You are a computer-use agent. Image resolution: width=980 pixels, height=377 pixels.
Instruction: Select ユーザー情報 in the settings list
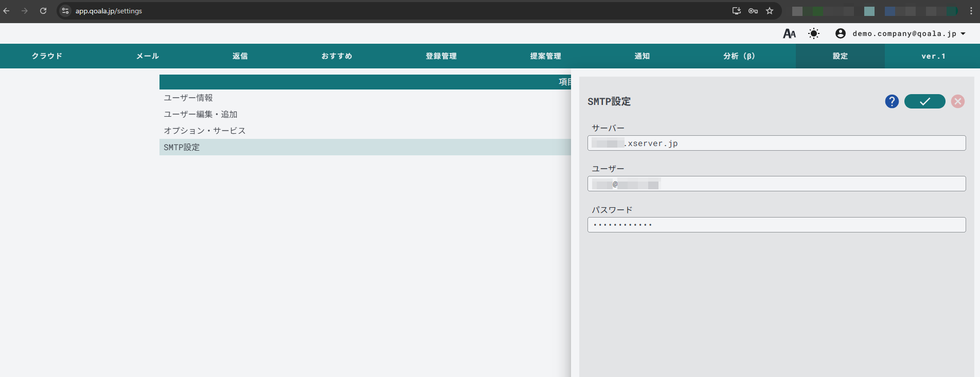click(188, 98)
